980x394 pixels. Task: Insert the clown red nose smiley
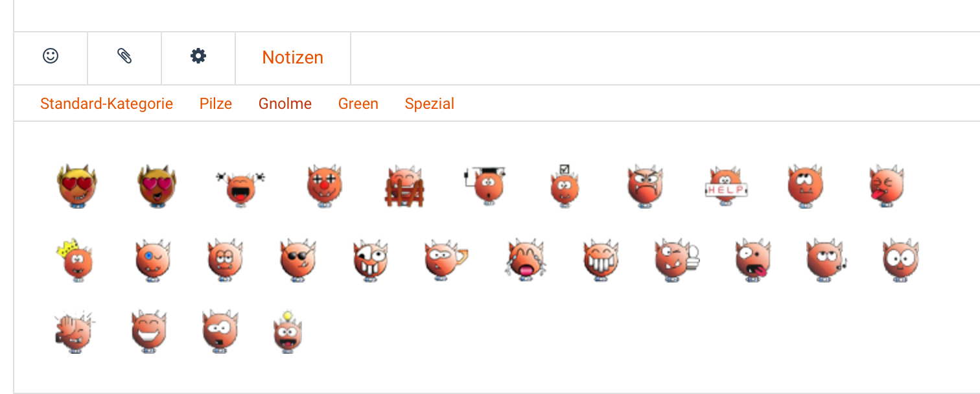click(x=324, y=185)
